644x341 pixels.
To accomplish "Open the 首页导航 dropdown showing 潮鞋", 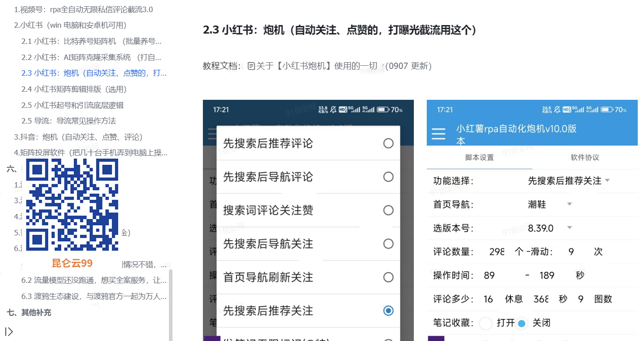I will (550, 205).
